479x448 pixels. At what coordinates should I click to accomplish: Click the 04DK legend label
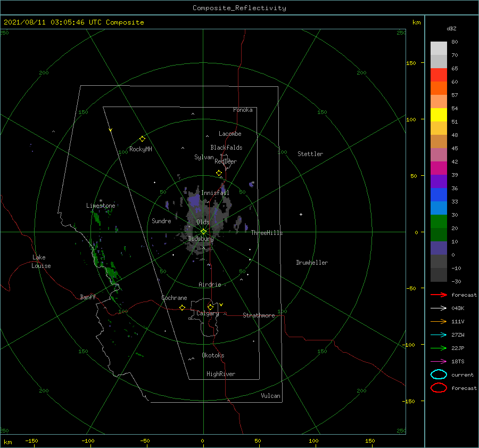tap(458, 308)
